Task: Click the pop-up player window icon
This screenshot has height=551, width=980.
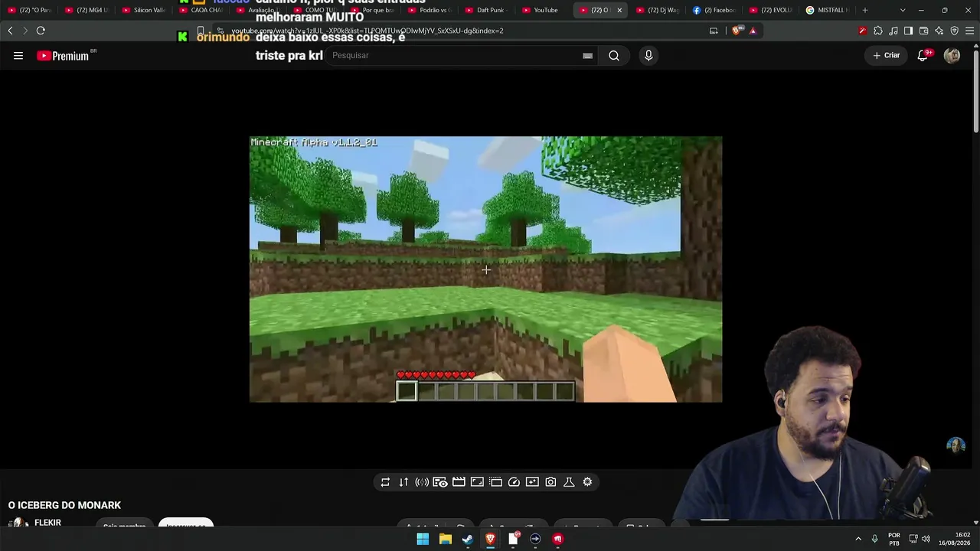Action: [495, 482]
